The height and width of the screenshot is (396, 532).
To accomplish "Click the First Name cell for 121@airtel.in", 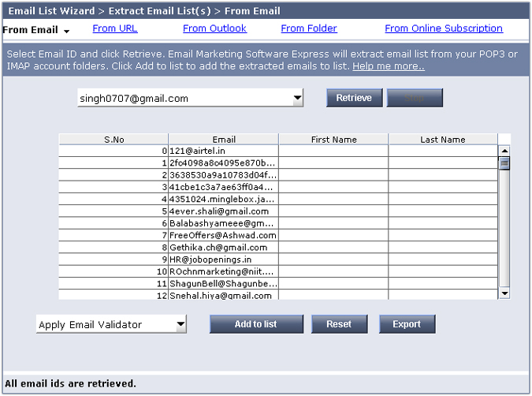I will click(x=333, y=151).
